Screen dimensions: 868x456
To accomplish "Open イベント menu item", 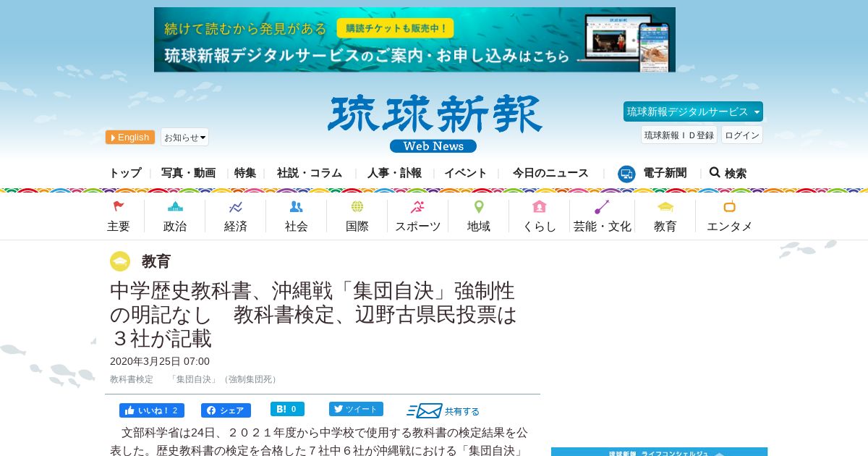I will tap(466, 173).
